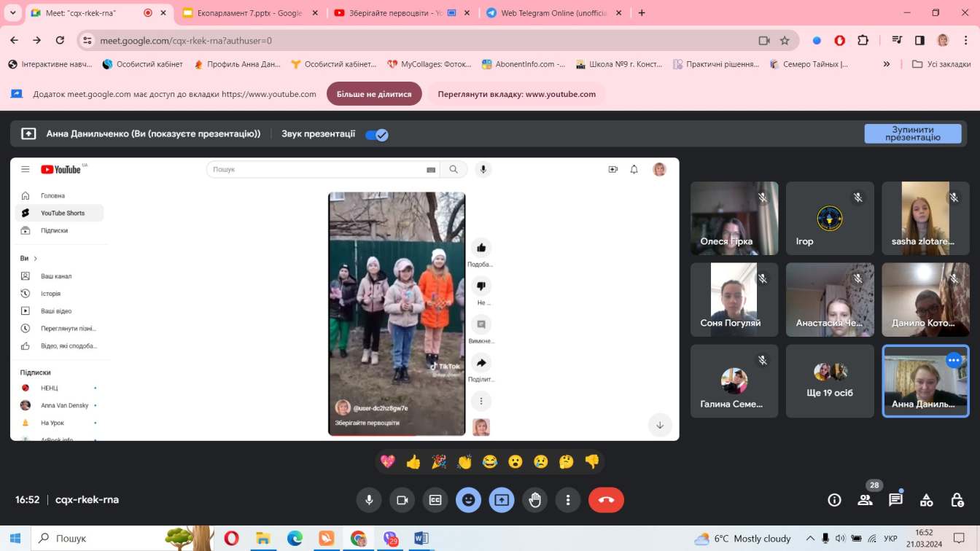Viewport: 980px width, 551px height.
Task: Open Школа №9 bookmark
Action: [x=619, y=64]
